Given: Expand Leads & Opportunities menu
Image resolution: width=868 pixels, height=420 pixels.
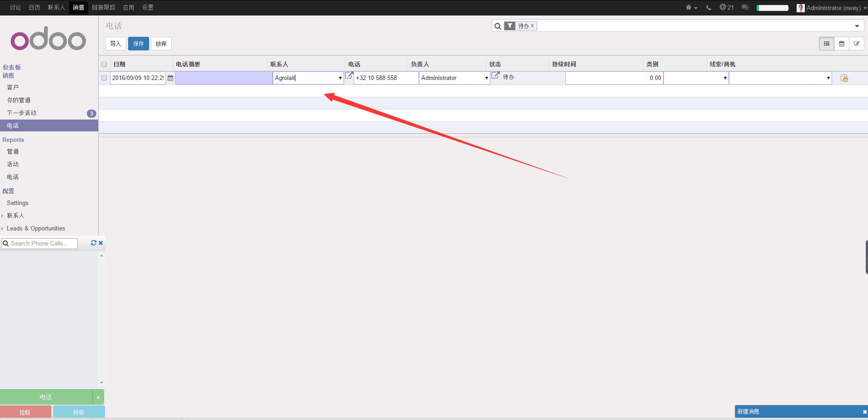Looking at the screenshot, I should 35,229.
